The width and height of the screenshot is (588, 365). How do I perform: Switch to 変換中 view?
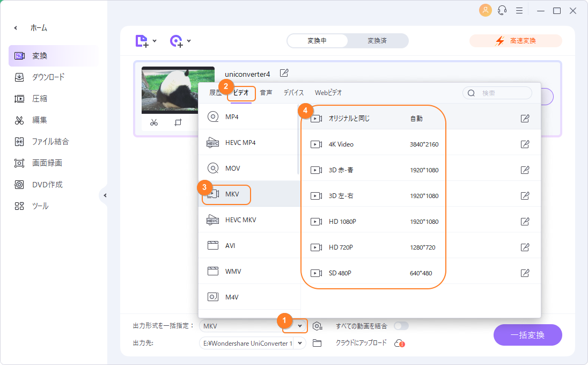[x=317, y=41]
